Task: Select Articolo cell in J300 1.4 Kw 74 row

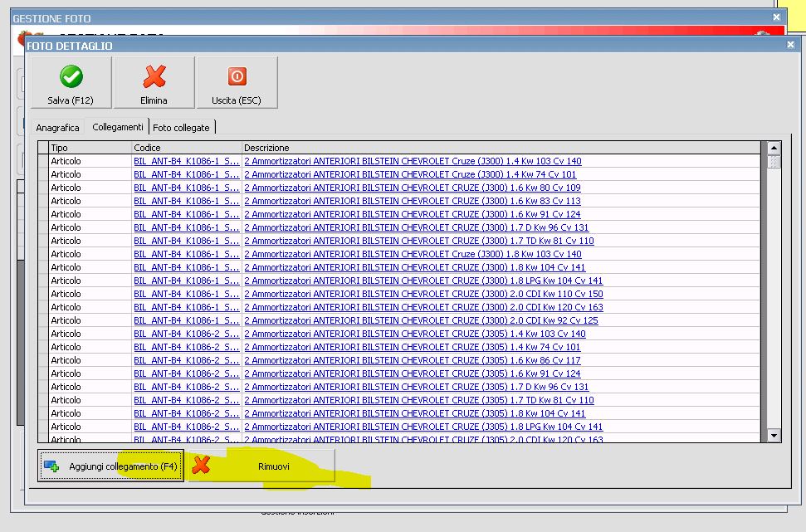Action: 90,174
